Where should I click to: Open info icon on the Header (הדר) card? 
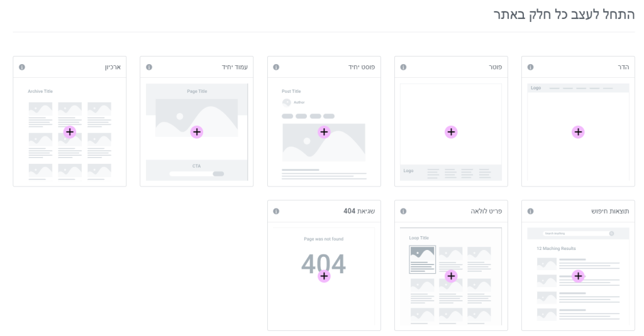click(530, 67)
